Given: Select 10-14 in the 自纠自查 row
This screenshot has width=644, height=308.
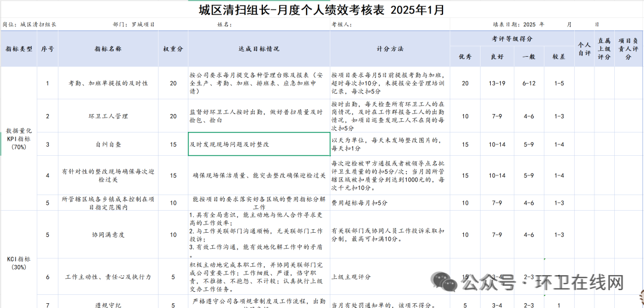Looking at the screenshot, I should tap(497, 144).
